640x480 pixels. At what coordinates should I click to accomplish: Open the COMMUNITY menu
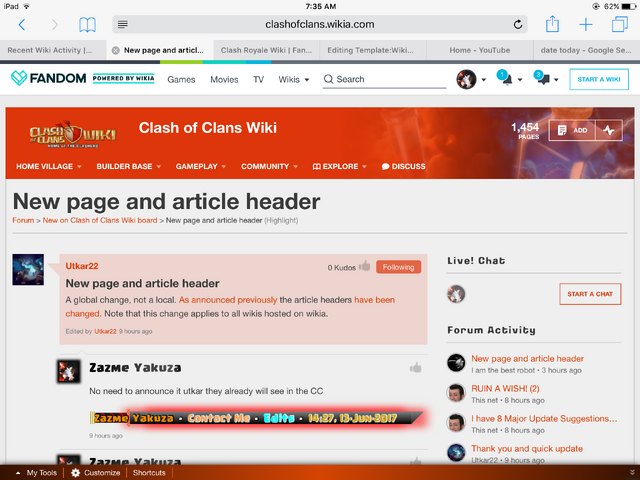pyautogui.click(x=269, y=167)
